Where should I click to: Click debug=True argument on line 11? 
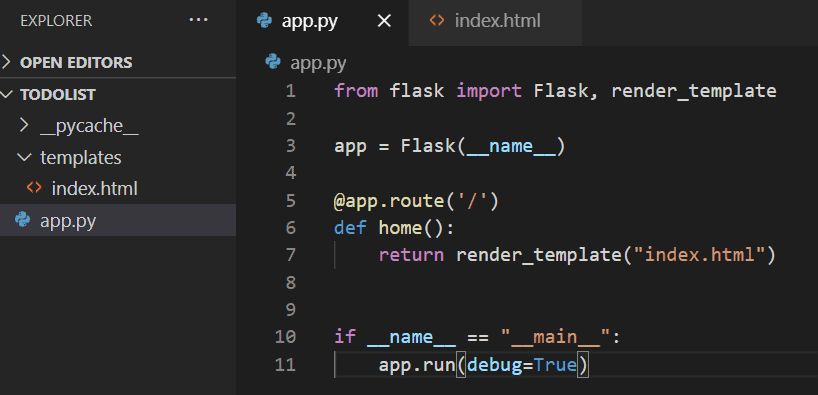522,365
